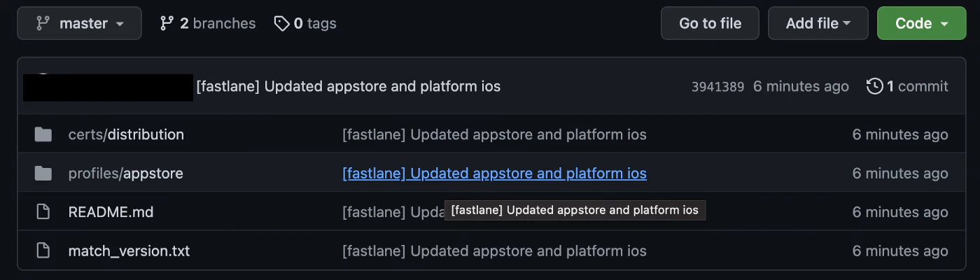Open the README.md file
Image resolution: width=980 pixels, height=280 pixels.
tap(111, 212)
